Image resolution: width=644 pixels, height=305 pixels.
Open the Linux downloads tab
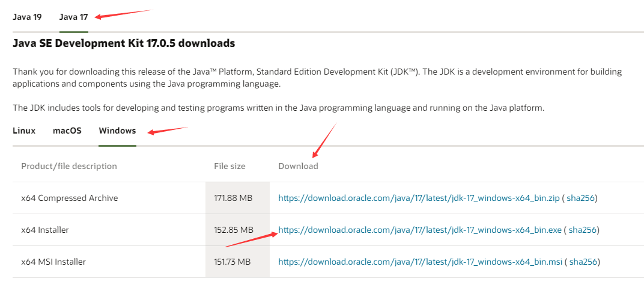24,131
